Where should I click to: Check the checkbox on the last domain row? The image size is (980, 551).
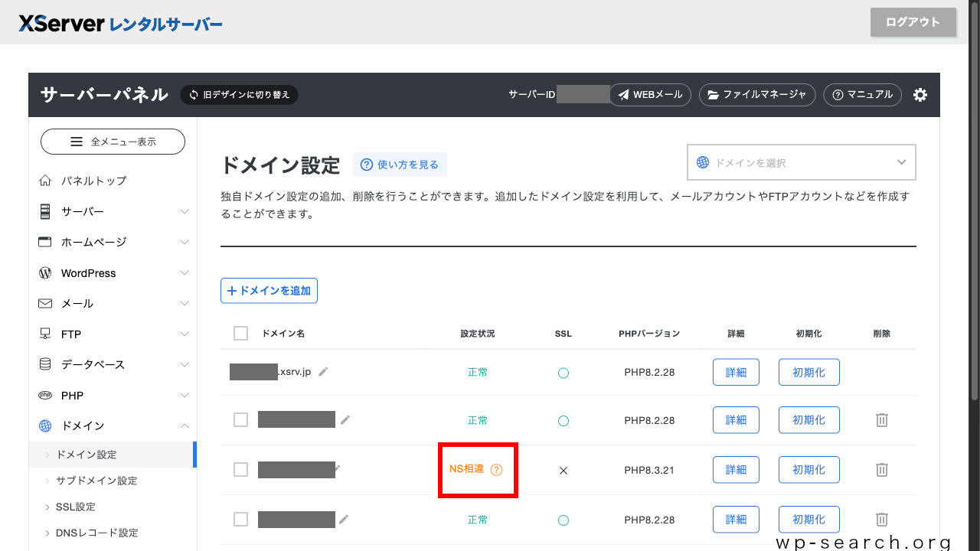point(240,519)
